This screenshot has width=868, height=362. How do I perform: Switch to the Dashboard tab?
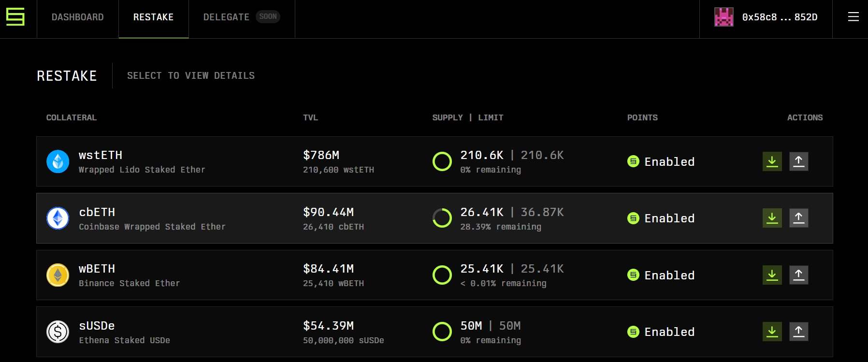77,17
